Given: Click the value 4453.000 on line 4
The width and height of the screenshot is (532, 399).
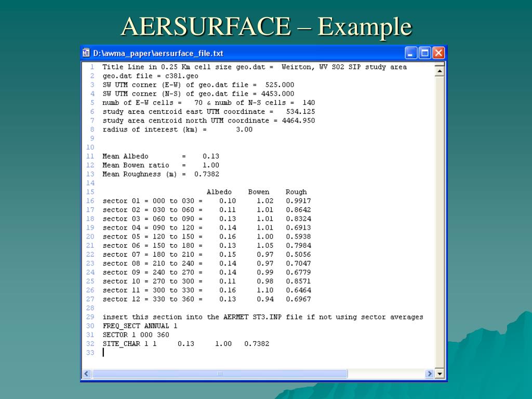Looking at the screenshot, I should [x=277, y=94].
